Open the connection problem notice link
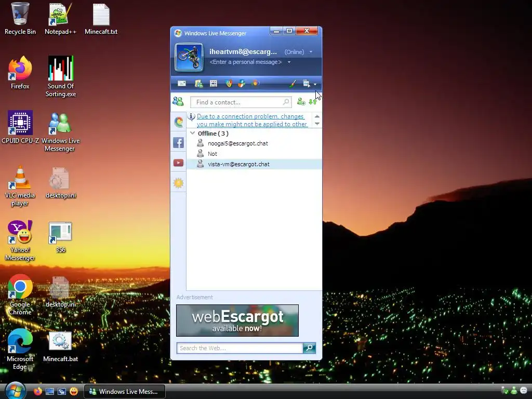The width and height of the screenshot is (532, 399). [x=252, y=121]
